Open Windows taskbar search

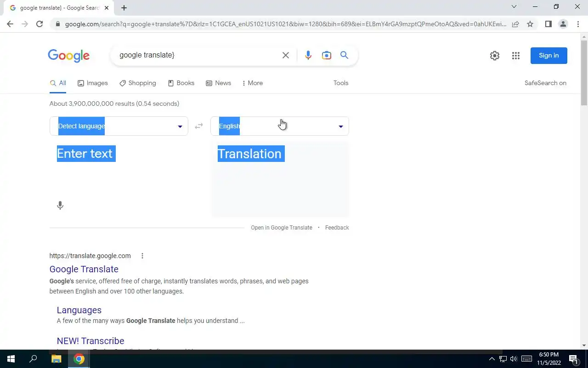pyautogui.click(x=33, y=359)
